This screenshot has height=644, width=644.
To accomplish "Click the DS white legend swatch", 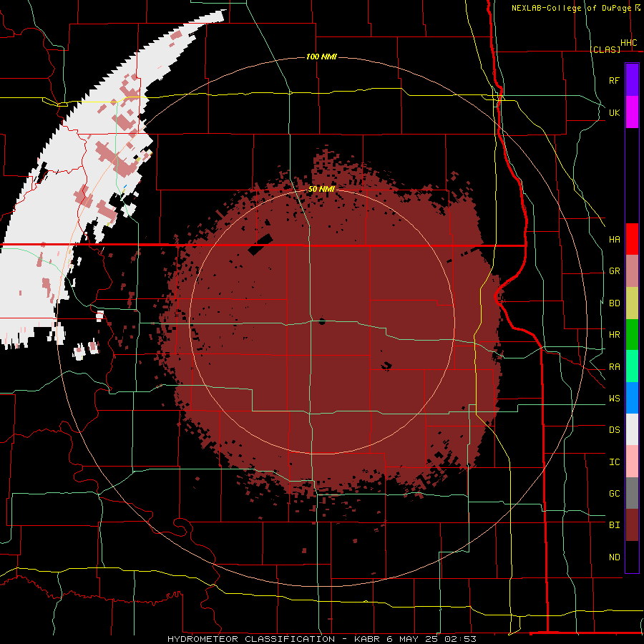I will (632, 429).
